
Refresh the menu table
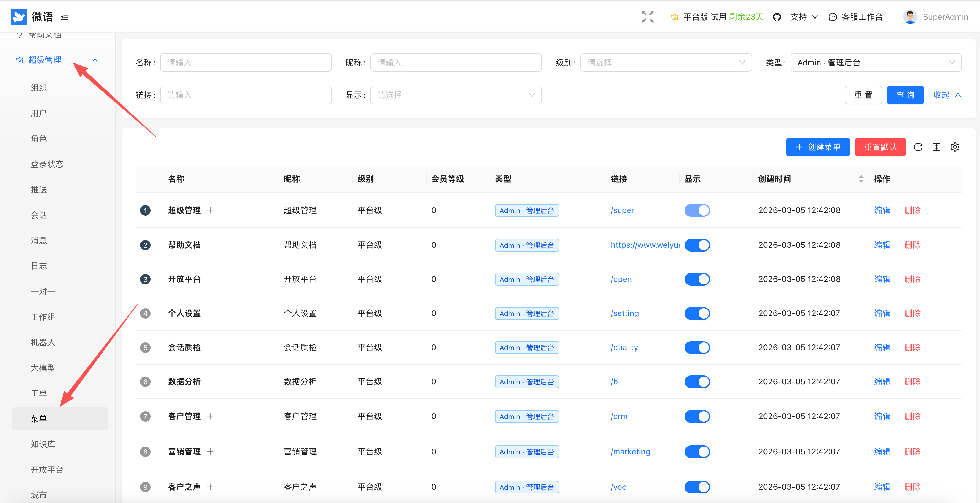918,147
